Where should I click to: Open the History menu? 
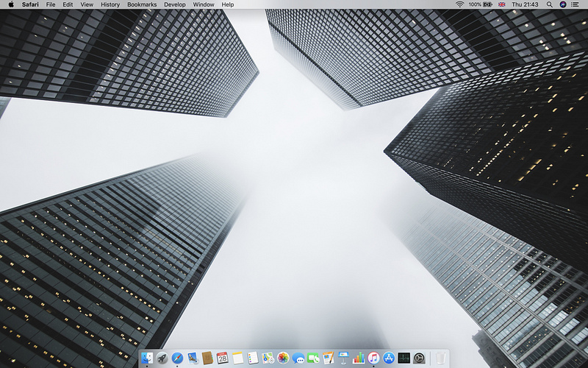tap(110, 4)
